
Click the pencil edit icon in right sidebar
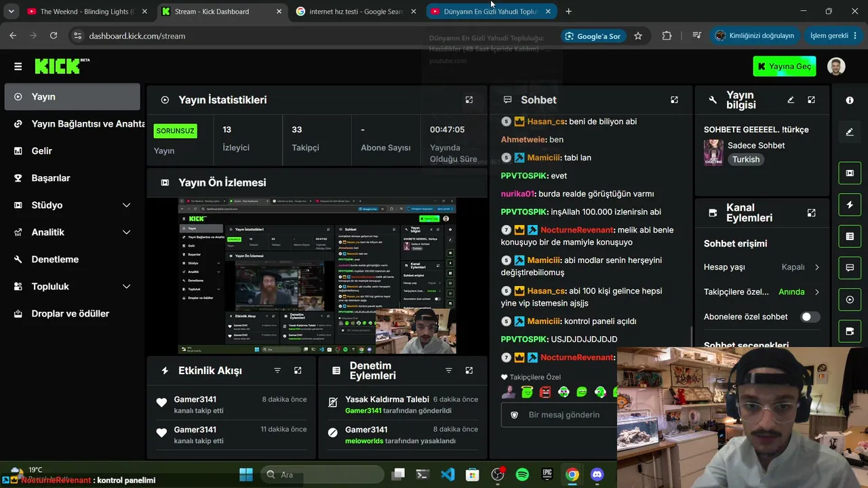850,132
